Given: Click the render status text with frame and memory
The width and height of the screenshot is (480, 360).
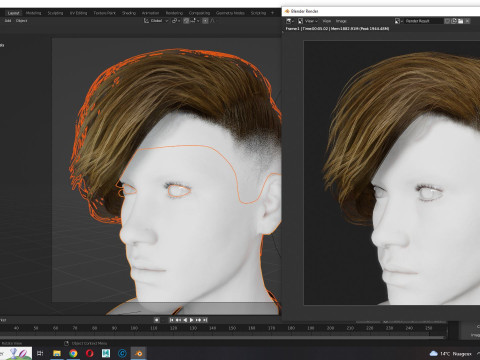Looking at the screenshot, I should [x=337, y=29].
